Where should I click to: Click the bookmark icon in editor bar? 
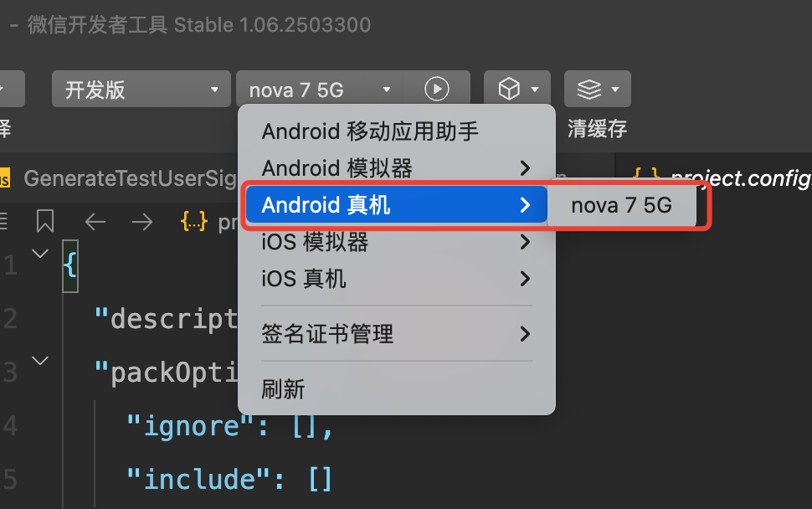45,221
